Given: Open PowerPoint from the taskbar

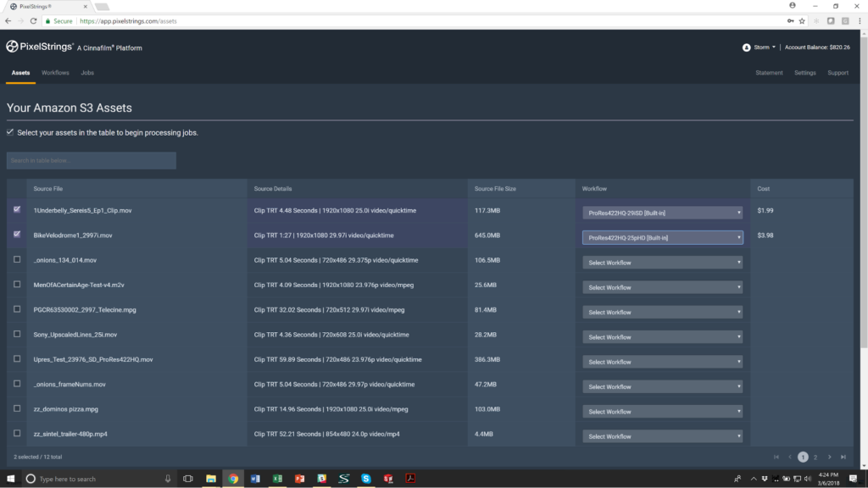Looking at the screenshot, I should pyautogui.click(x=299, y=479).
